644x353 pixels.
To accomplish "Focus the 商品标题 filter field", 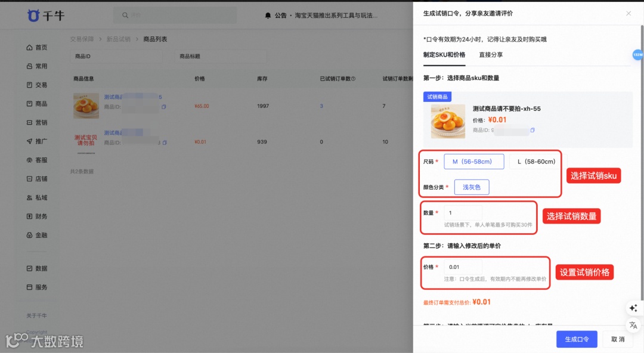I will click(221, 56).
